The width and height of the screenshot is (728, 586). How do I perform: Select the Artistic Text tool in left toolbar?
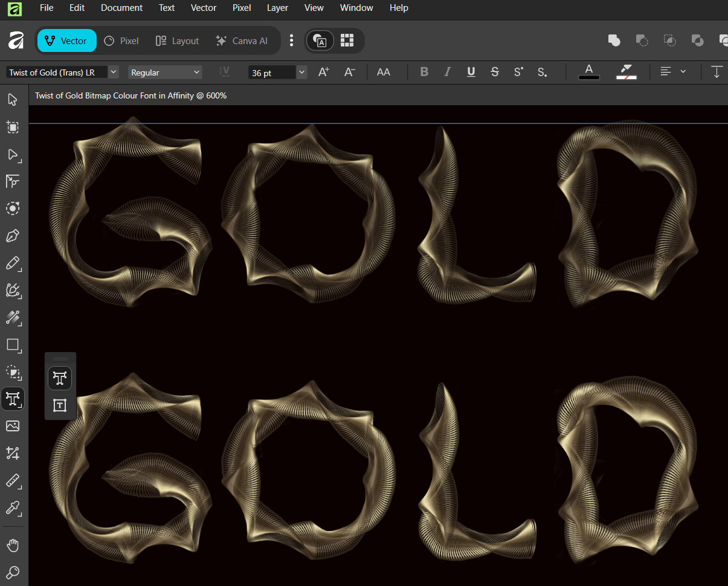click(13, 399)
